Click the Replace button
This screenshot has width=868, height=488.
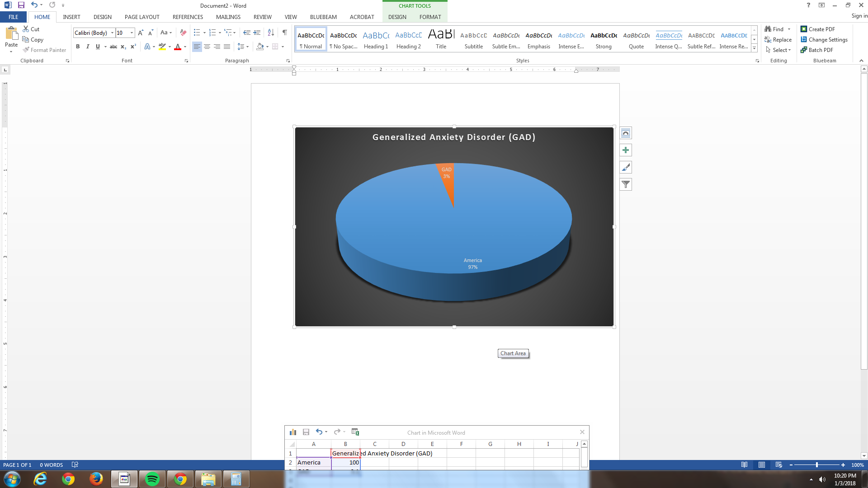pyautogui.click(x=778, y=40)
